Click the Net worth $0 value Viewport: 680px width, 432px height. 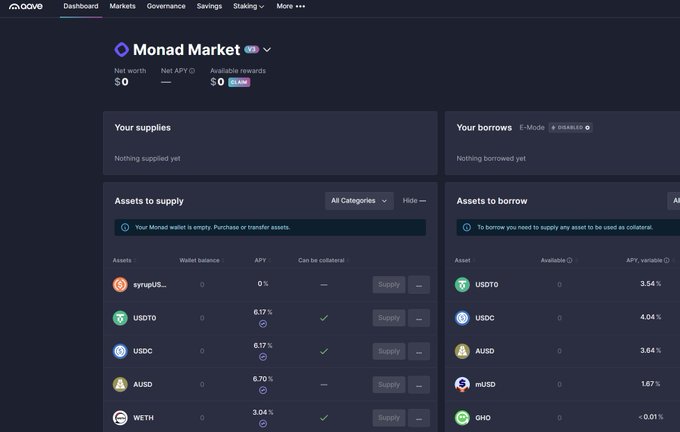(x=121, y=82)
